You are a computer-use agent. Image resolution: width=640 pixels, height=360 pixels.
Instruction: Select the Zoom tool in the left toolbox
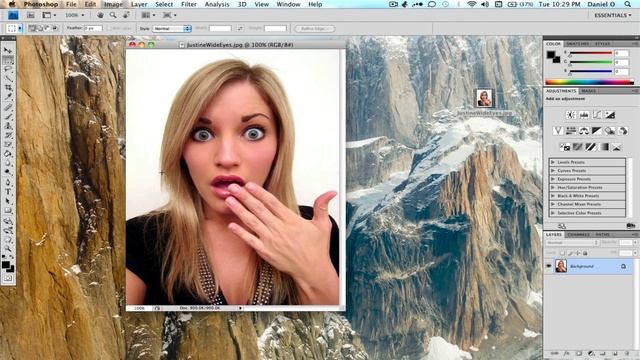[8, 248]
